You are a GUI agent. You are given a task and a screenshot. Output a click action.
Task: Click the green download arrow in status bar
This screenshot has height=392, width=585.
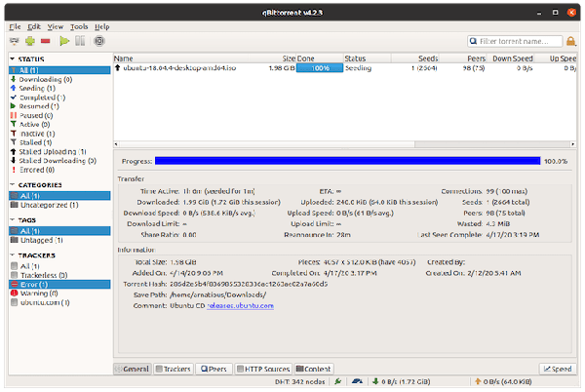(375, 381)
